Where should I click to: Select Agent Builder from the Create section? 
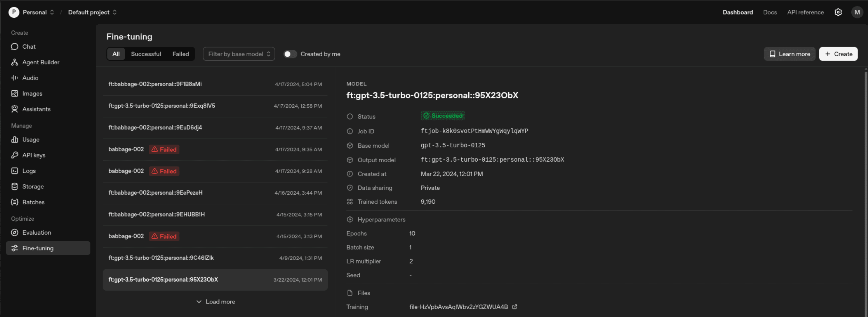tap(41, 62)
